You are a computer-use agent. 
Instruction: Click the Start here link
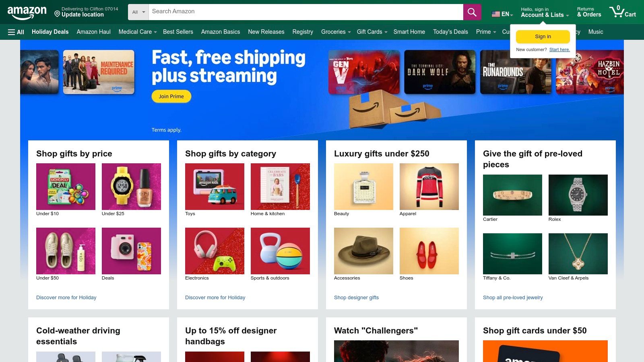pyautogui.click(x=559, y=50)
